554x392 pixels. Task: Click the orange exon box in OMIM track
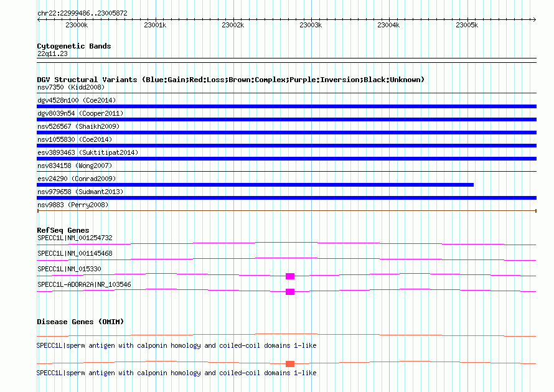pyautogui.click(x=290, y=363)
